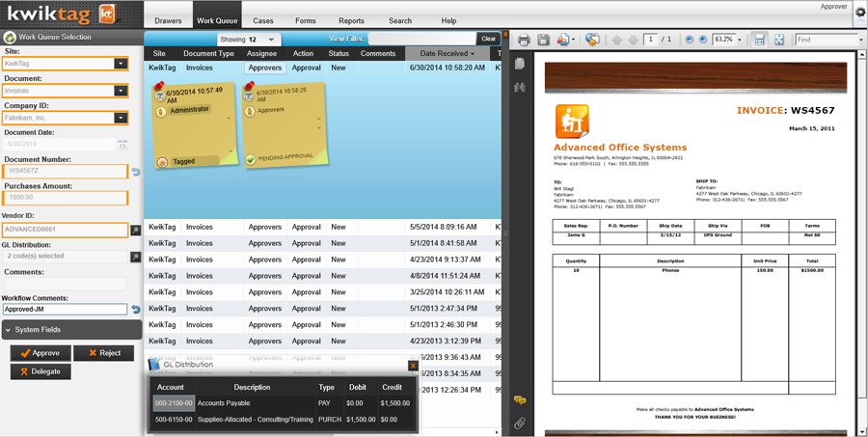Click the Approve button
Screen dimensions: 868x437
click(x=41, y=353)
